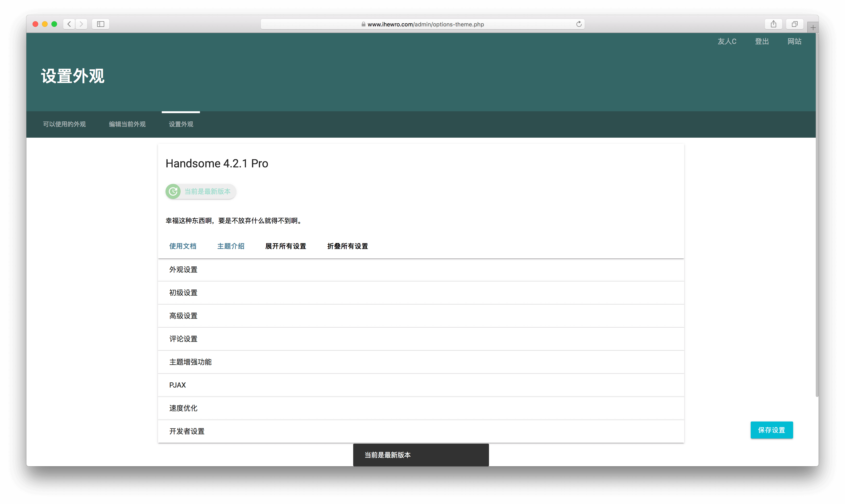Image resolution: width=845 pixels, height=504 pixels.
Task: Click the 当前是最新版本 version chip
Action: pos(201,192)
